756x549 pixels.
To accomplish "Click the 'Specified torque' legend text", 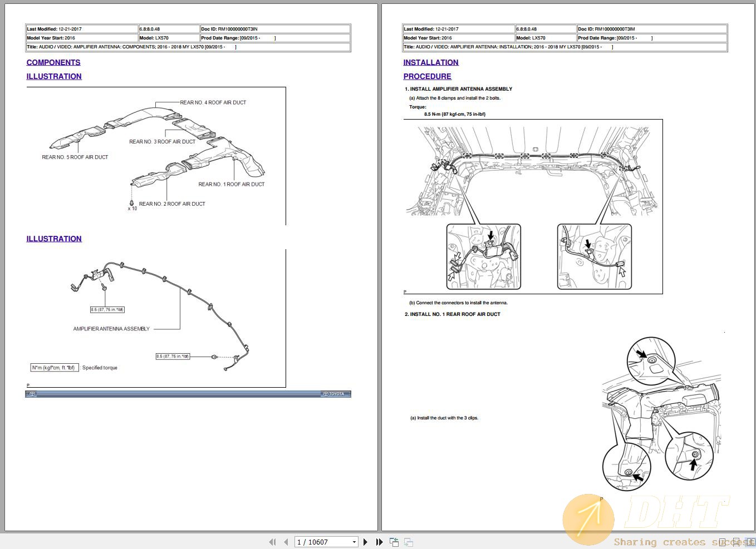I will click(x=100, y=368).
